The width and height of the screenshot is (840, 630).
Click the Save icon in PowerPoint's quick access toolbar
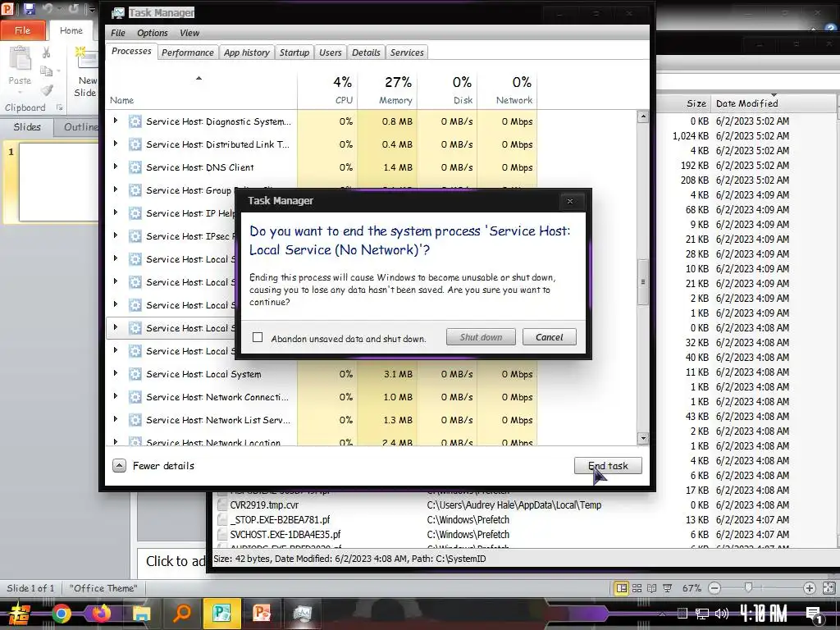click(x=29, y=8)
